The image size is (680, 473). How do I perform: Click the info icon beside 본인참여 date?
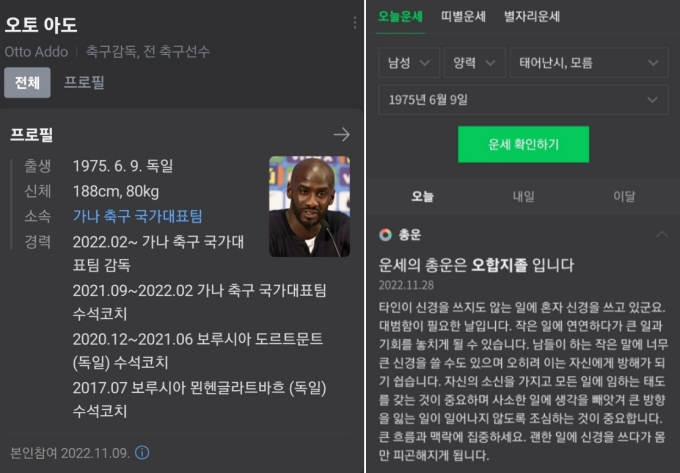[142, 453]
